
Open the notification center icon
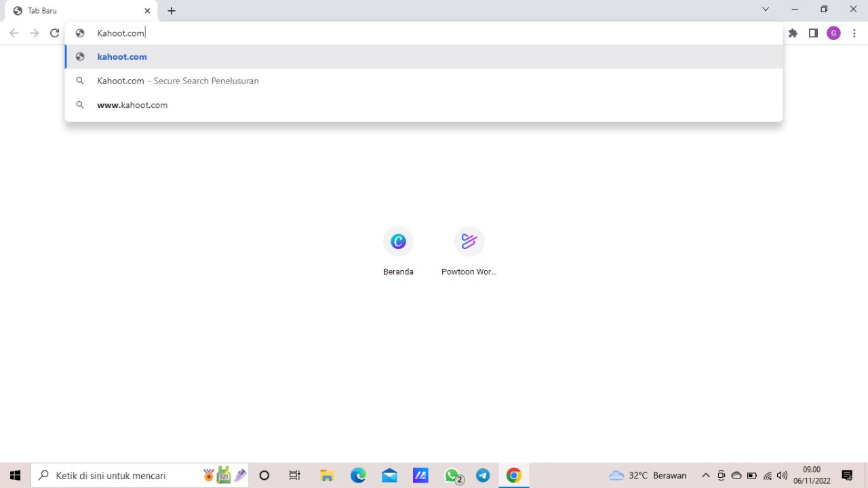tap(847, 476)
